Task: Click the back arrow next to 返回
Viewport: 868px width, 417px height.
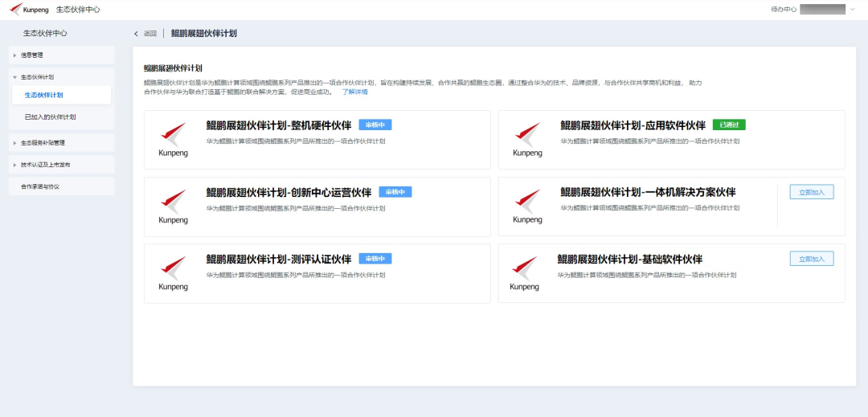Action: [x=136, y=34]
